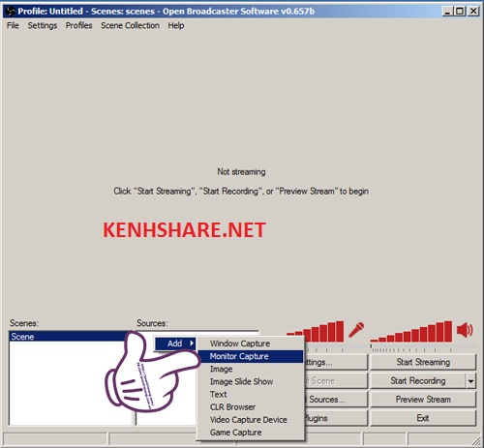
Task: Open the File menu
Action: tap(13, 25)
